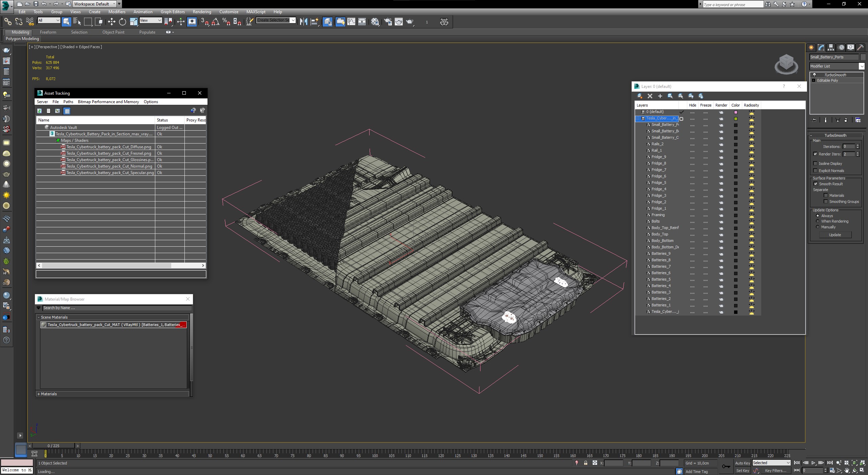
Task: Switch to Freeform ribbon tab
Action: 48,32
